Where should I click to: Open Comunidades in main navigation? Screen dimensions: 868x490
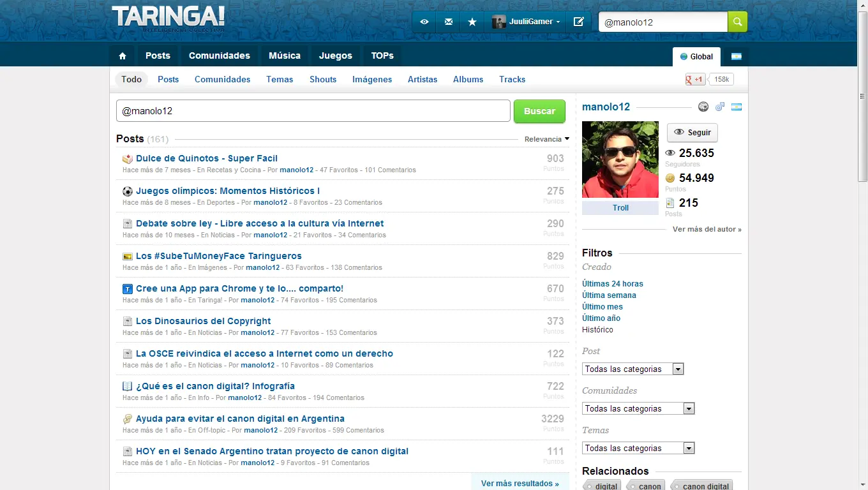point(220,56)
